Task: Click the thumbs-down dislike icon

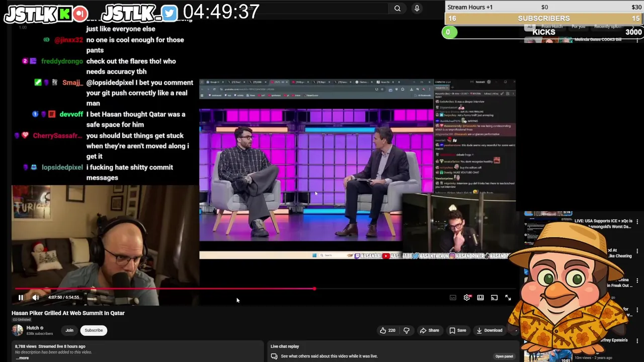Action: point(407,330)
